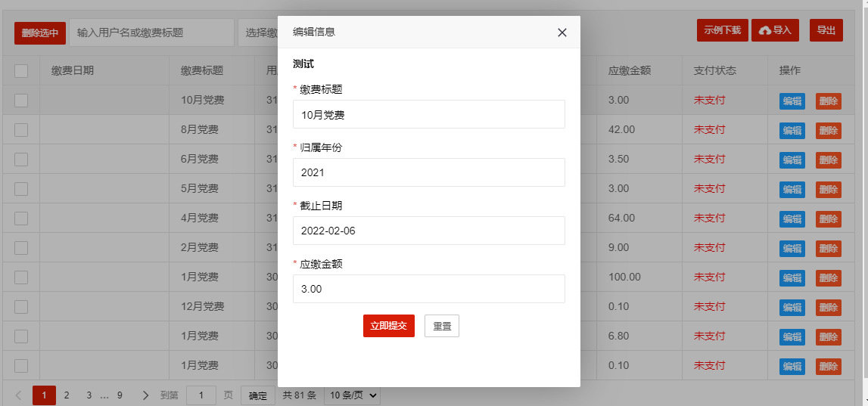
Task: Click 编辑 button for the 100.00 row
Action: pyautogui.click(x=792, y=278)
